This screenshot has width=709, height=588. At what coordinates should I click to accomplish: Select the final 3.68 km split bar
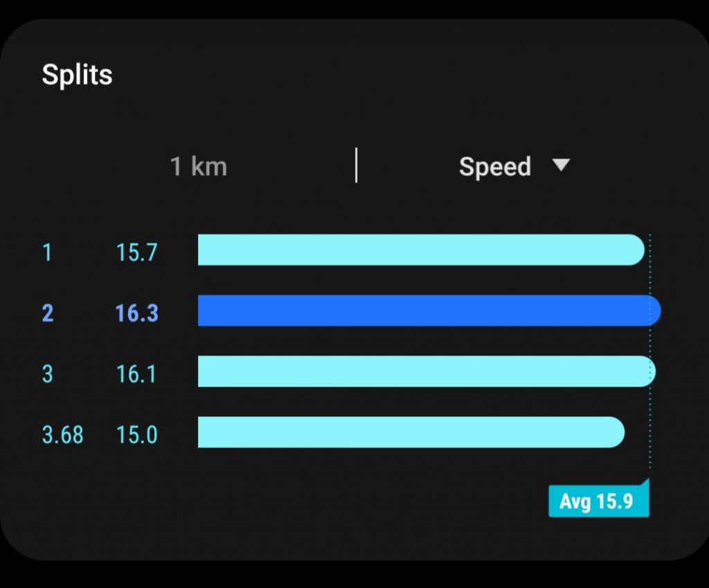tap(411, 432)
